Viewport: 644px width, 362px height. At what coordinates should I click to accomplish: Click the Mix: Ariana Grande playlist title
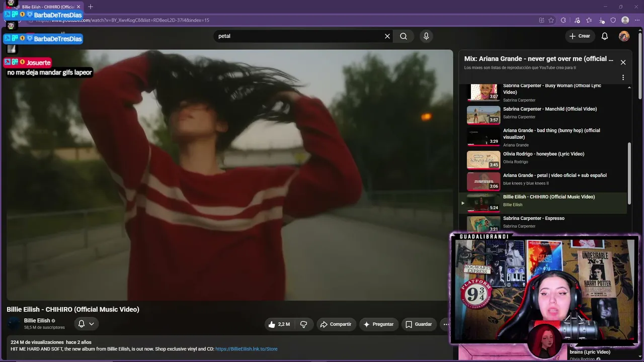click(539, 59)
